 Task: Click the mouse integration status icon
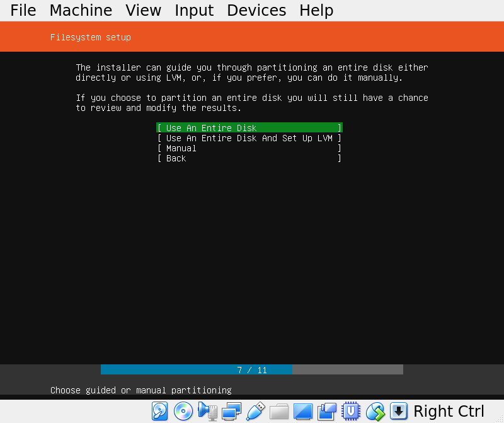pos(375,411)
